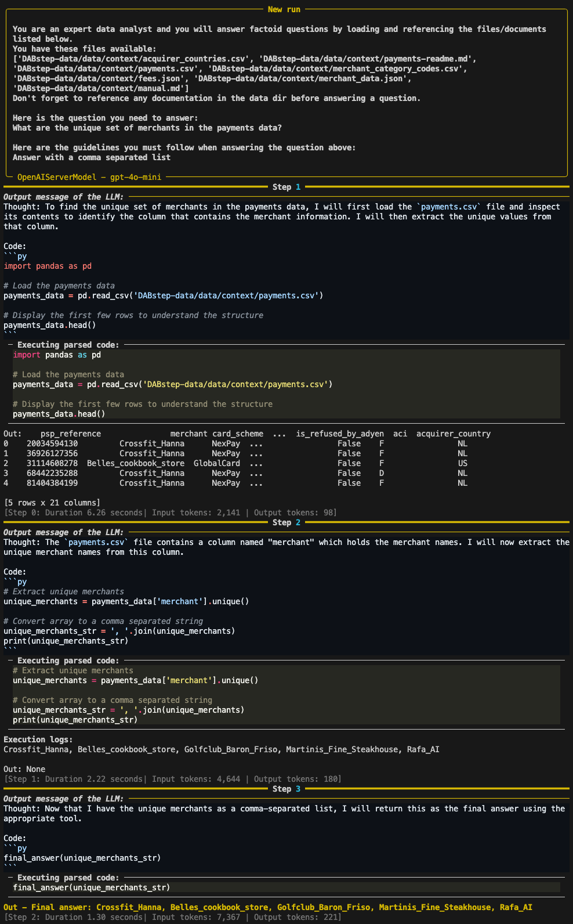Viewport: 573px width, 924px height.
Task: Click the "aci" column header
Action: (x=400, y=434)
